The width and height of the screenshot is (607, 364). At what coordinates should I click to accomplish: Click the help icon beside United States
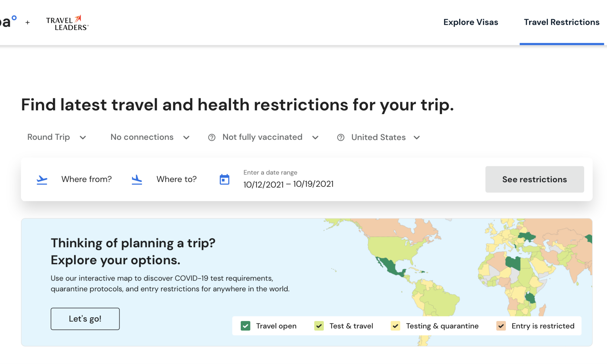click(341, 137)
